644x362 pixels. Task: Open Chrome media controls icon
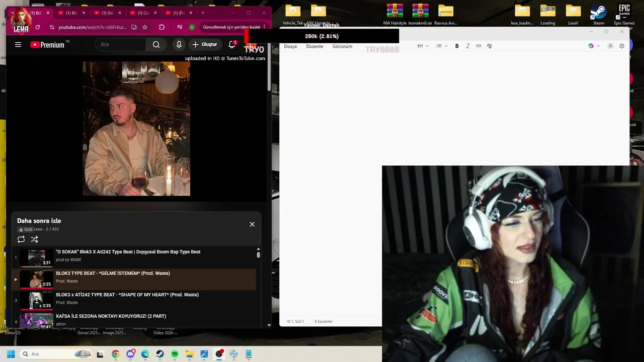click(x=180, y=27)
